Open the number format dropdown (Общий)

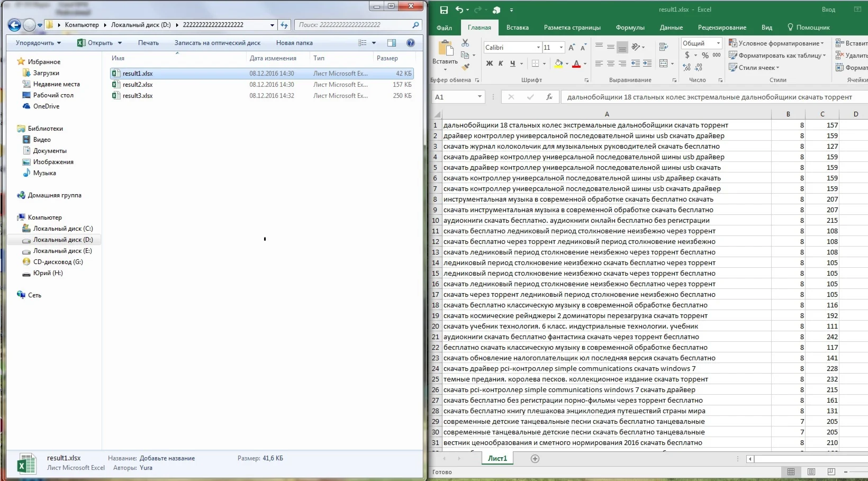[718, 43]
